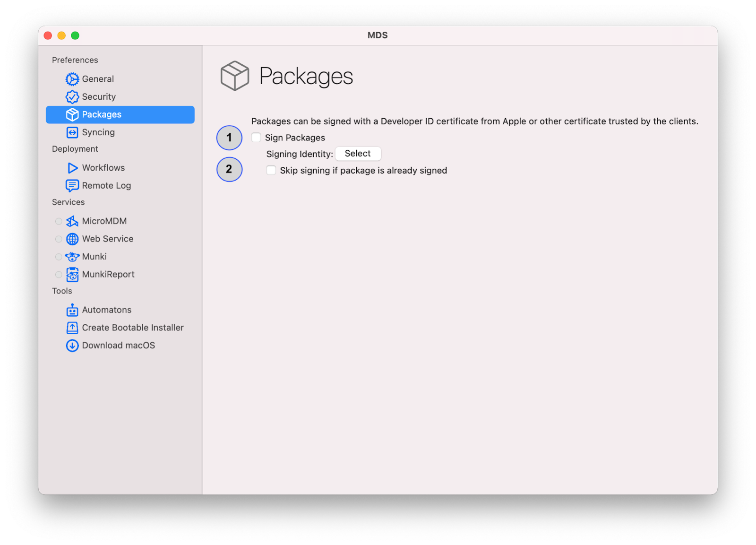756x545 pixels.
Task: Click the Remote Log speech bubble icon
Action: pos(72,186)
